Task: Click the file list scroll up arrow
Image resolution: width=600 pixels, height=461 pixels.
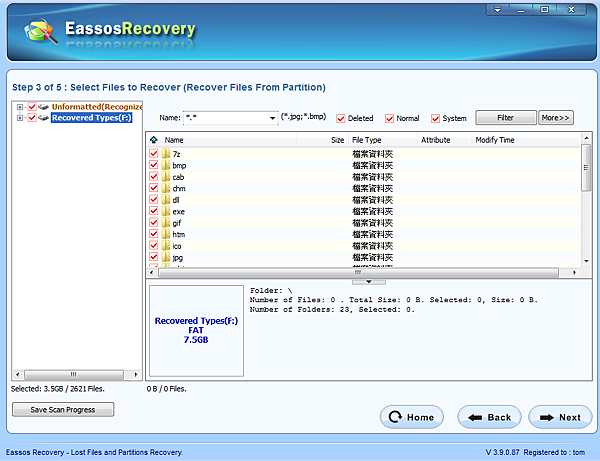Action: pyautogui.click(x=586, y=138)
